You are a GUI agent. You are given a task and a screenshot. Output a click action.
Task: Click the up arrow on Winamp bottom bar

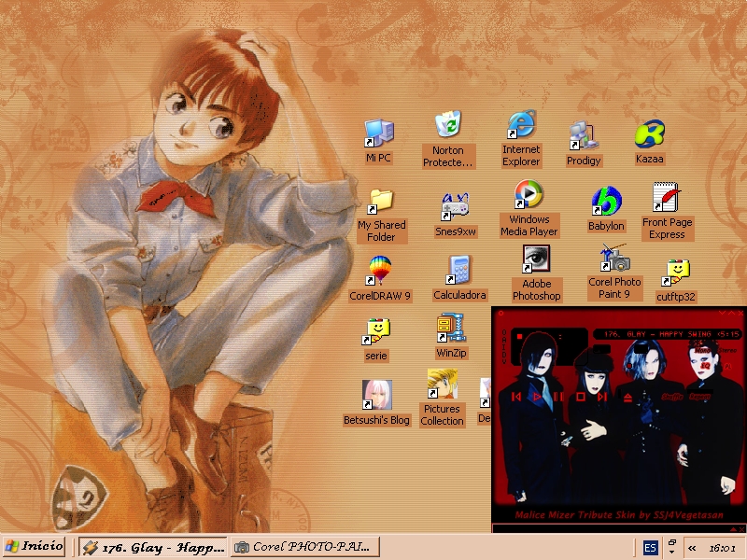point(733,529)
